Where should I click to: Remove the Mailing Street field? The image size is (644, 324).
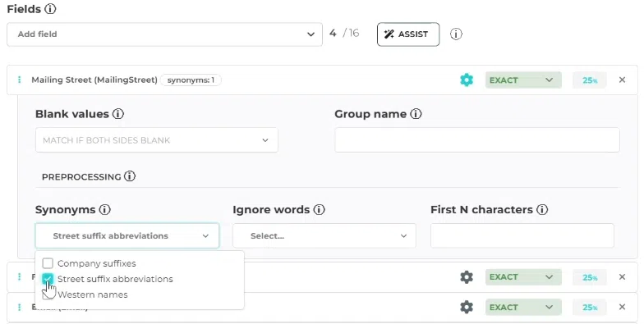pos(622,80)
